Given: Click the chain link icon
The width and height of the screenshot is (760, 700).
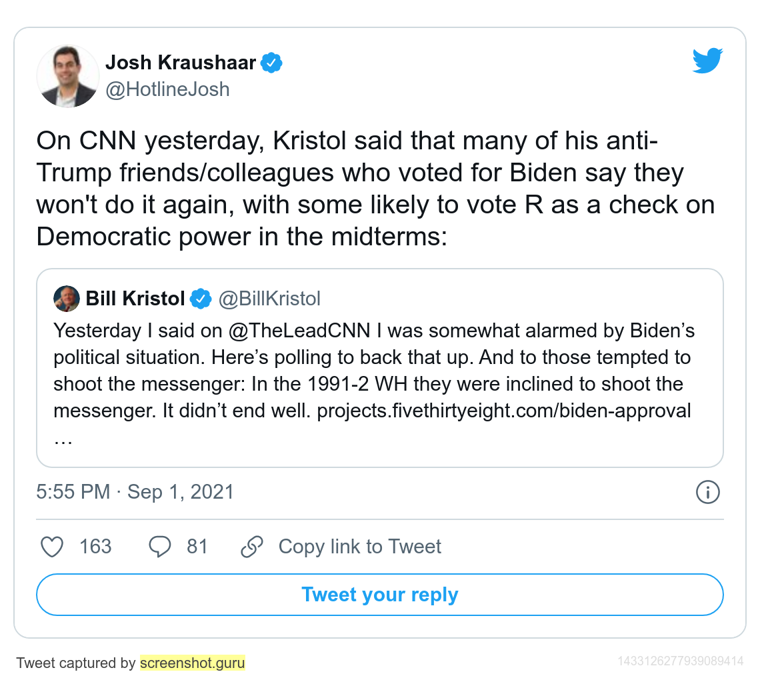Looking at the screenshot, I should click(252, 547).
